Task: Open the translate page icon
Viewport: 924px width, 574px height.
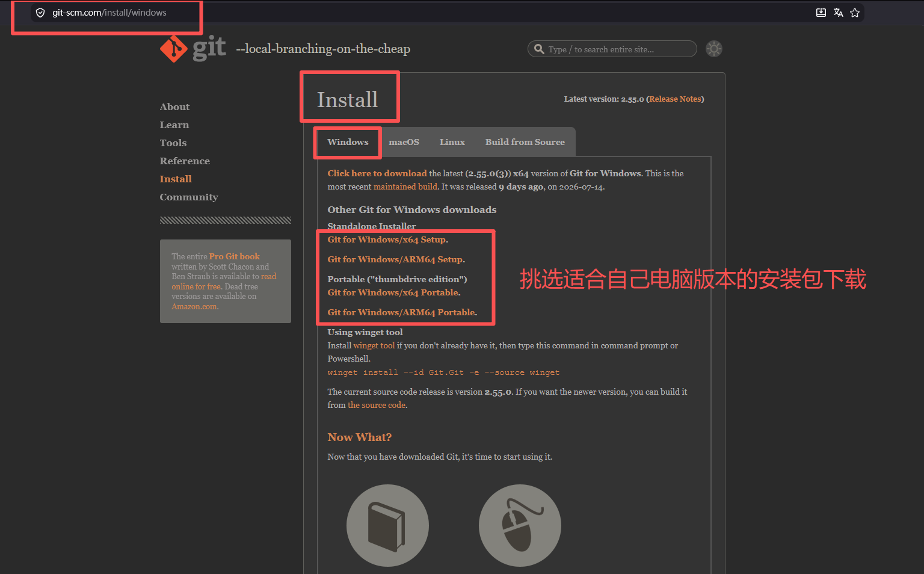Action: coord(838,13)
